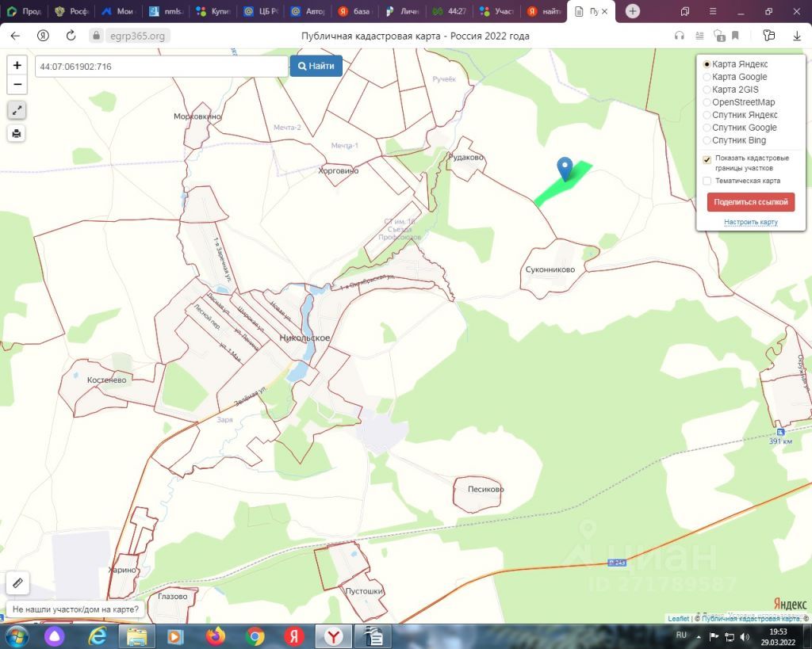Click the Найти search button

pos(316,66)
